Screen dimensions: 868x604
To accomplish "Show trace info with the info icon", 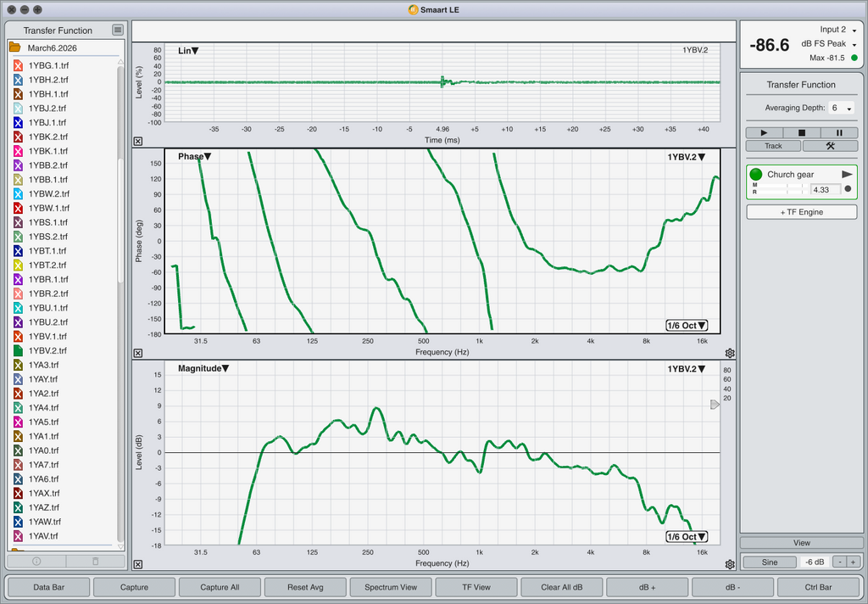I will [x=36, y=561].
